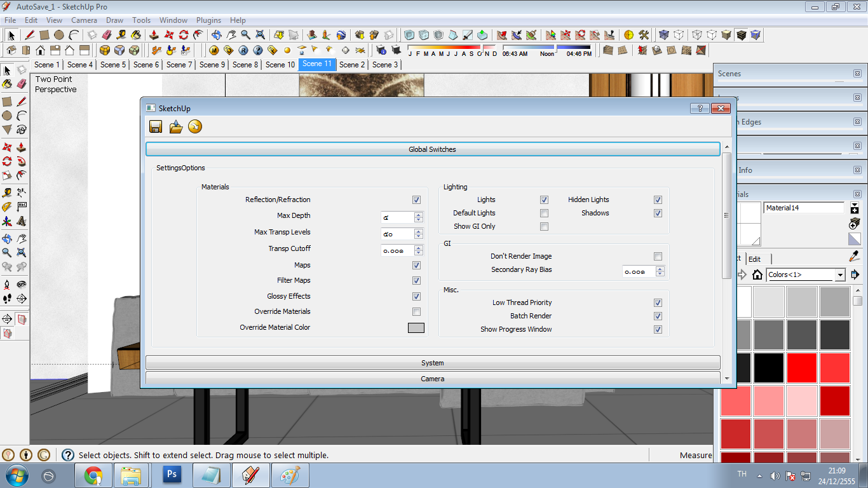Enable the Default Lights checkbox
The image size is (868, 488).
(x=544, y=213)
